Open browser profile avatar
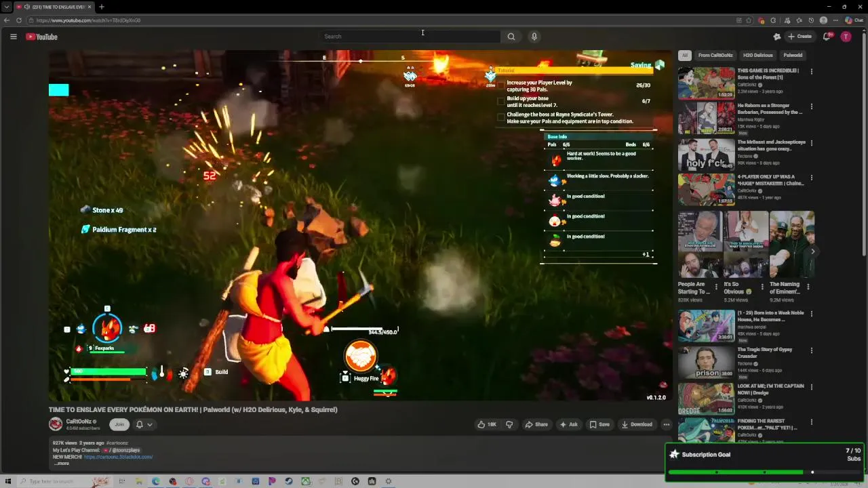This screenshot has height=488, width=868. tap(823, 20)
